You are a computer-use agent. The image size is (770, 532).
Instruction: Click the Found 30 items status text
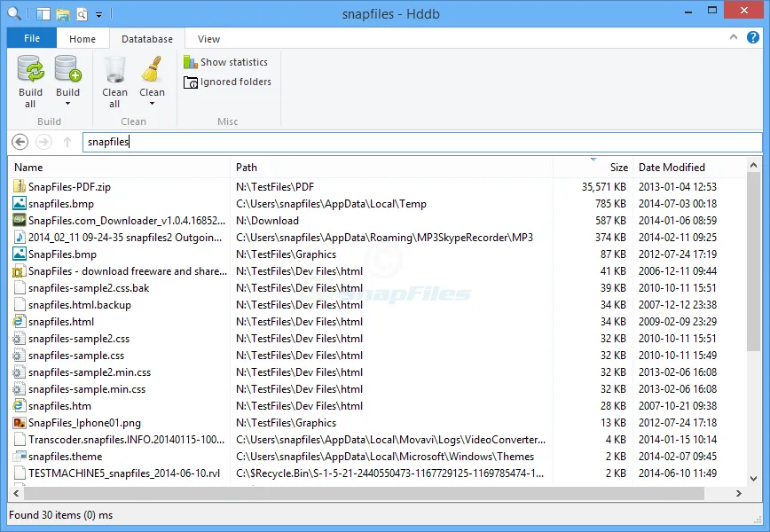pyautogui.click(x=60, y=515)
